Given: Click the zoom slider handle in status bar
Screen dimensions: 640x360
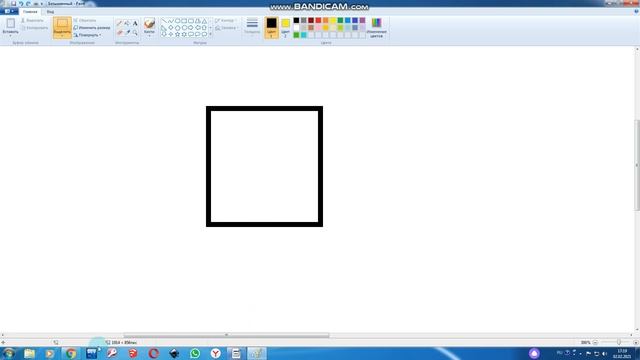Looking at the screenshot, I should pos(619,342).
